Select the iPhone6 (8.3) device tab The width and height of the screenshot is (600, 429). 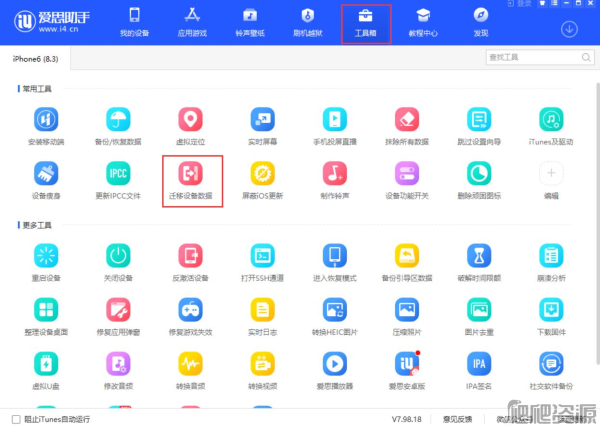[x=35, y=59]
